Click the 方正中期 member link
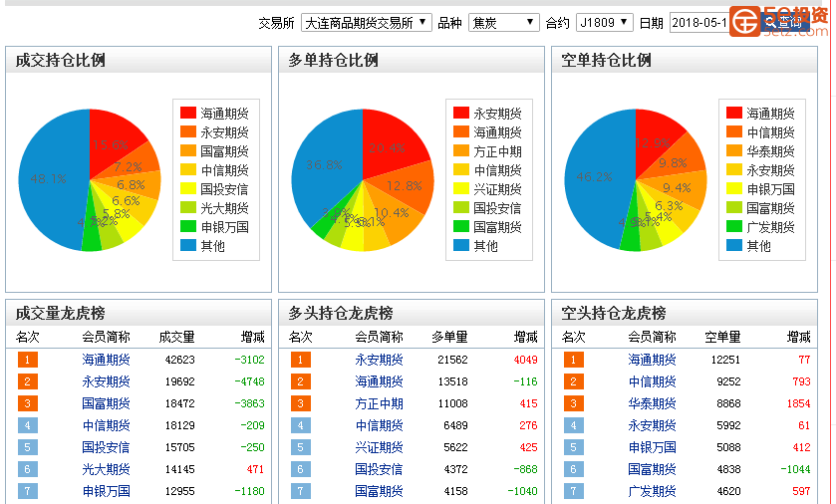 click(x=379, y=403)
